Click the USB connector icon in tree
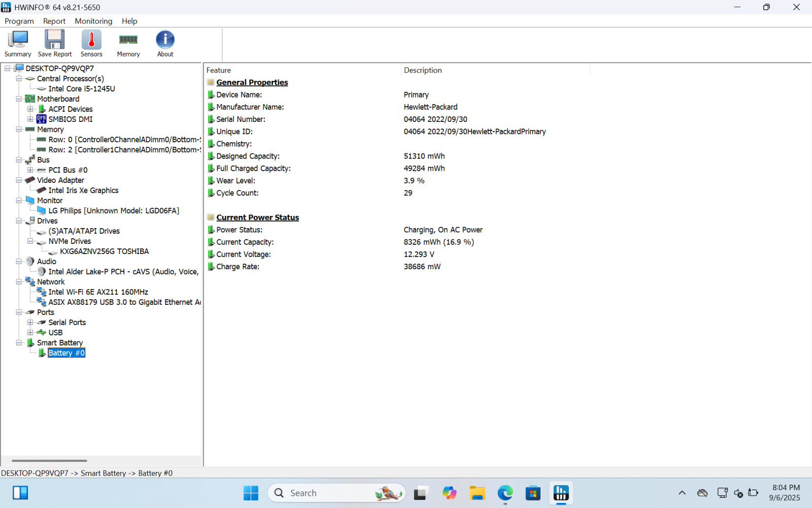This screenshot has width=812, height=508. click(x=42, y=333)
